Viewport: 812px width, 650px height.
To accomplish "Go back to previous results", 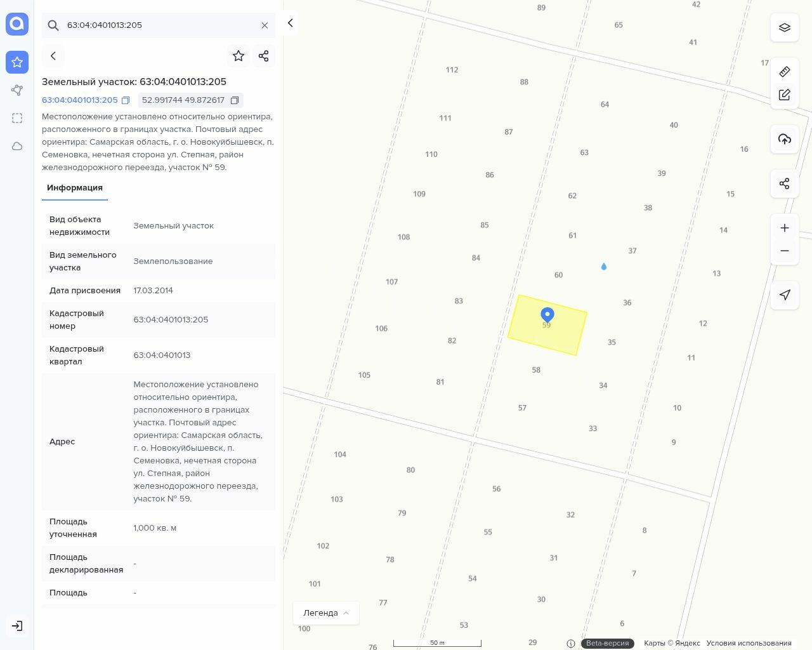I will [53, 56].
